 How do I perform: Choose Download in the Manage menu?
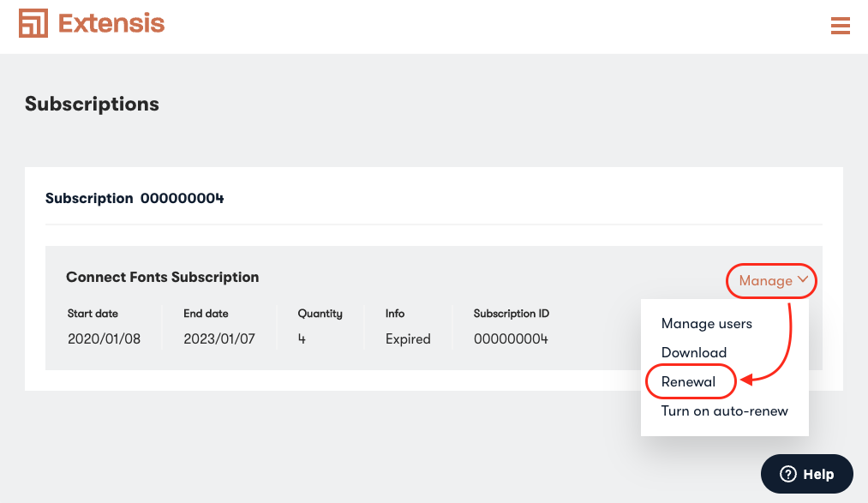click(x=693, y=352)
